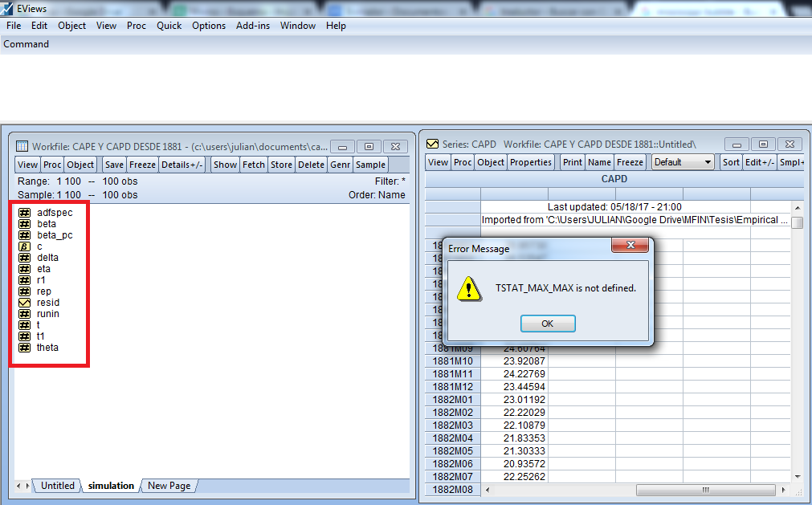Toggle Edit+/- mode for series
The image size is (812, 505).
(x=760, y=162)
